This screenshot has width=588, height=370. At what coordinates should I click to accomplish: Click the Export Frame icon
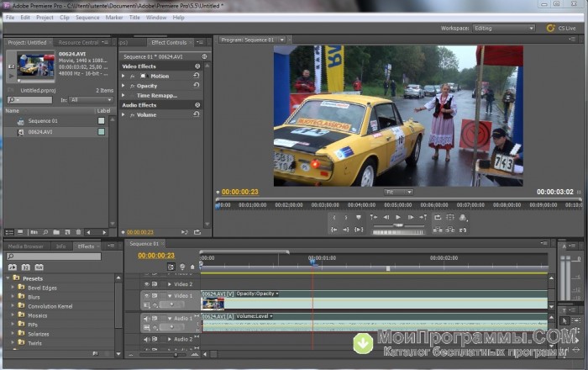[x=463, y=230]
